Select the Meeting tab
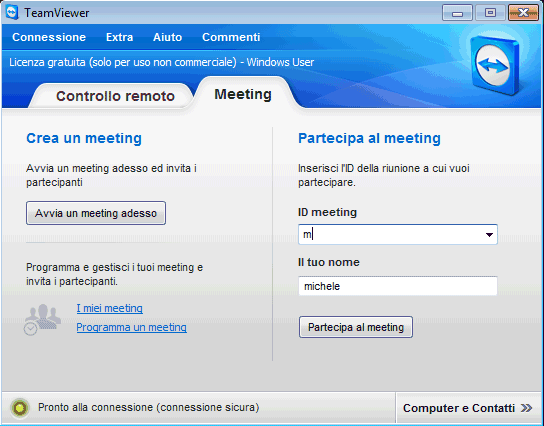 [243, 94]
